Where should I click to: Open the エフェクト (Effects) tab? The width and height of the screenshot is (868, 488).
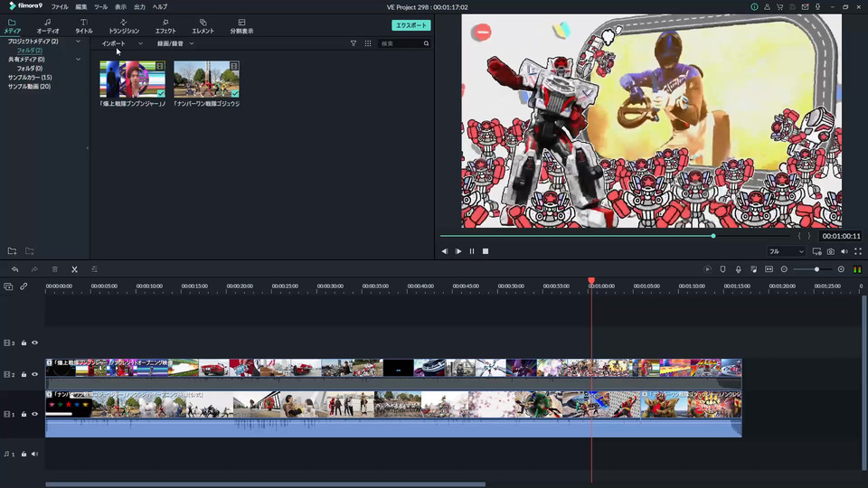coord(165,26)
